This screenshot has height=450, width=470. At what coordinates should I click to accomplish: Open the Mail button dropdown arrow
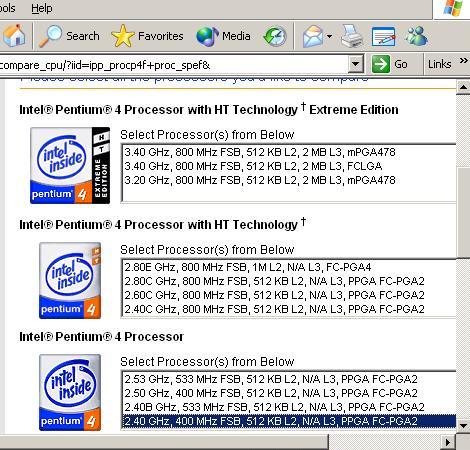329,36
